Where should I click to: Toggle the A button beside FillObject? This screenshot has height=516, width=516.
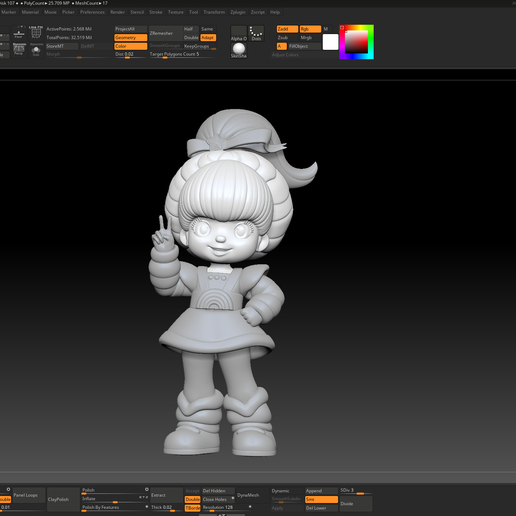282,46
